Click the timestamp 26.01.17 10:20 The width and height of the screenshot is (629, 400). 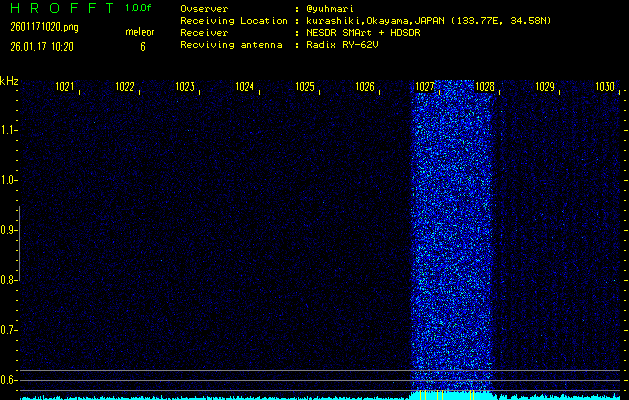pyautogui.click(x=42, y=47)
